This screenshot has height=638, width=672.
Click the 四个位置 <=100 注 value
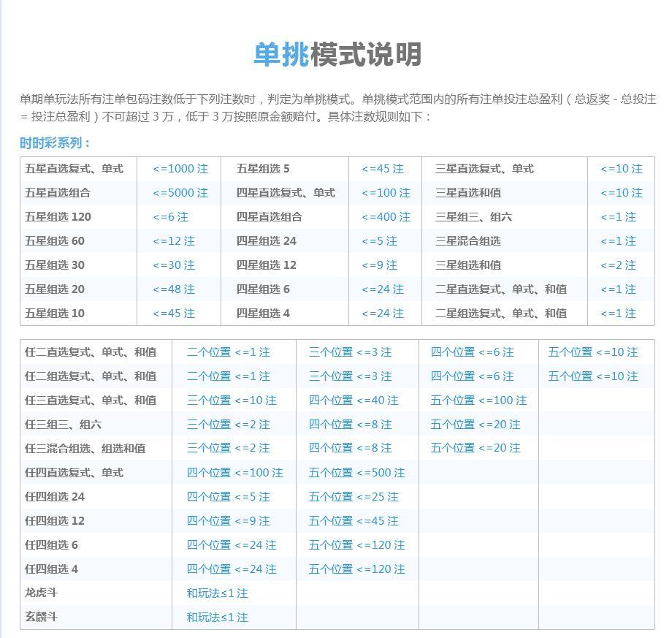tap(234, 473)
